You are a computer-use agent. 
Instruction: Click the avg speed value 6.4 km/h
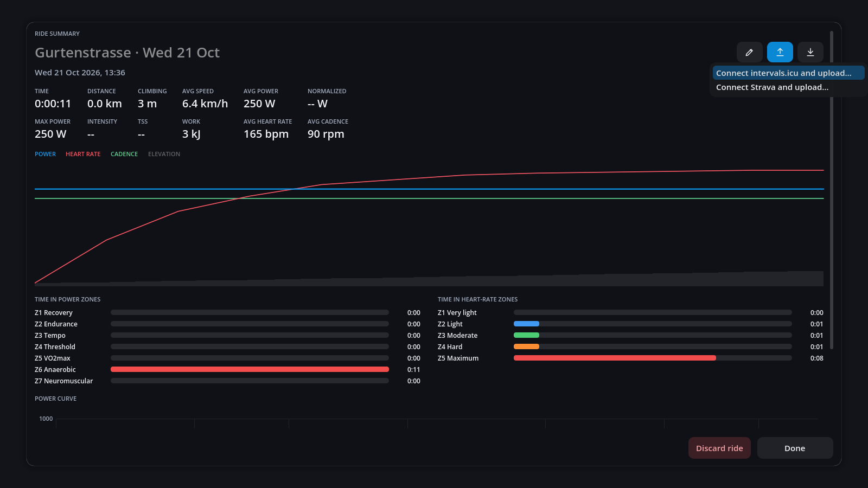click(x=205, y=104)
